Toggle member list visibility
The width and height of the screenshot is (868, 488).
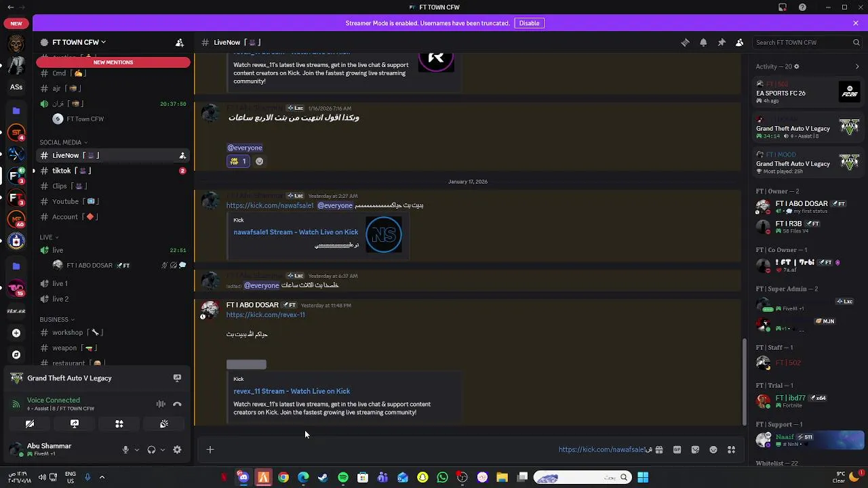click(x=740, y=43)
